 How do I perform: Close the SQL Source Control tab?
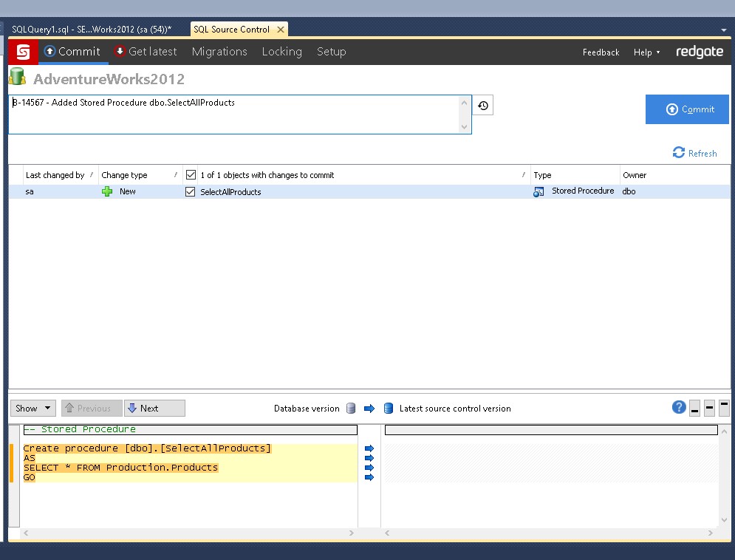click(280, 30)
